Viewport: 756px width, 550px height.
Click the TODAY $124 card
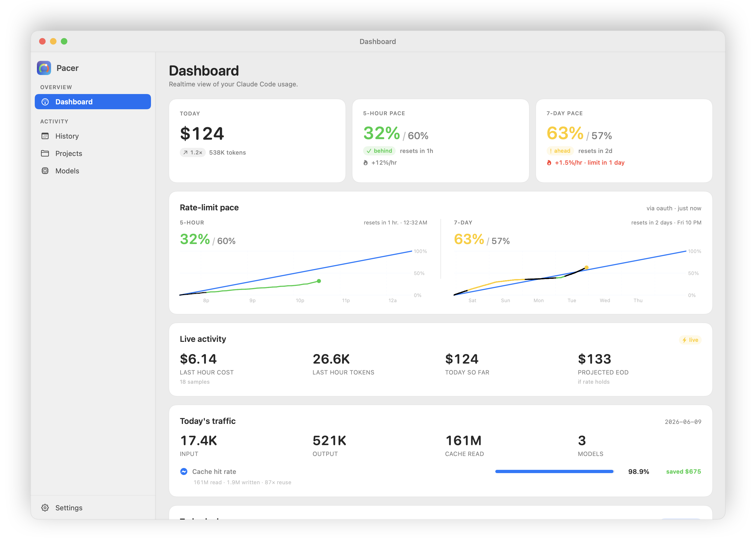257,141
